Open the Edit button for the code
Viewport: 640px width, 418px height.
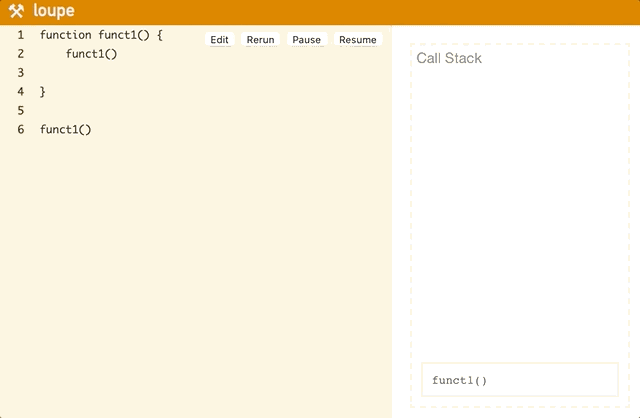(220, 40)
